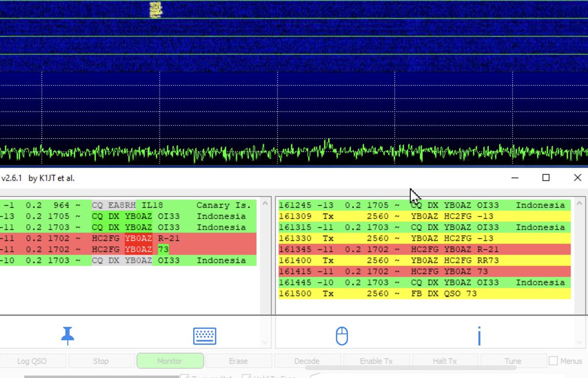Select the 161345 HC2FG YB0AZ R-21 row
This screenshot has height=378, width=588.
pyautogui.click(x=424, y=249)
